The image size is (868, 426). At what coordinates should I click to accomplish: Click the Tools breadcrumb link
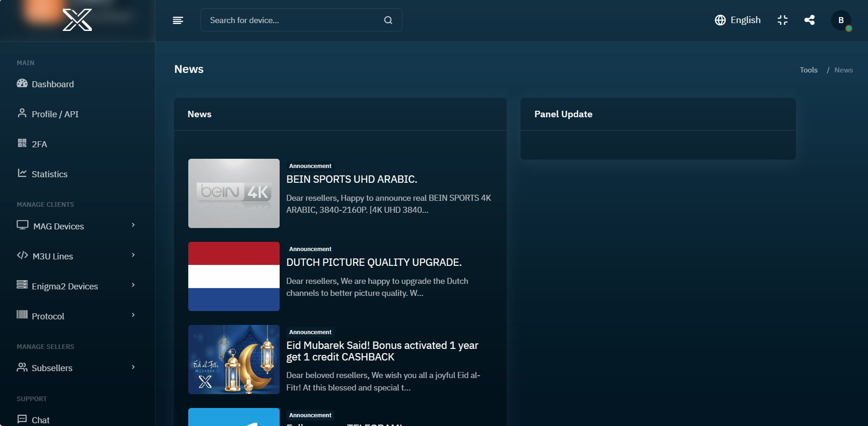[808, 70]
